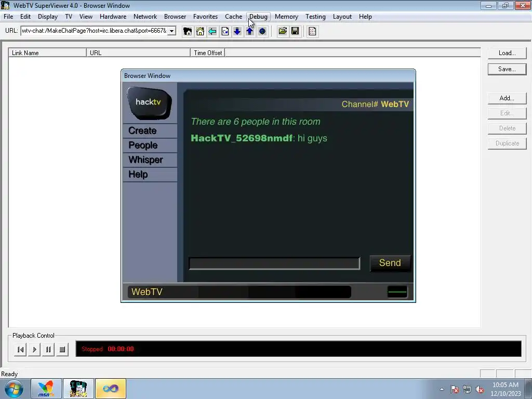The height and width of the screenshot is (399, 532).
Task: Select Create in hacktv sidebar
Action: point(150,130)
